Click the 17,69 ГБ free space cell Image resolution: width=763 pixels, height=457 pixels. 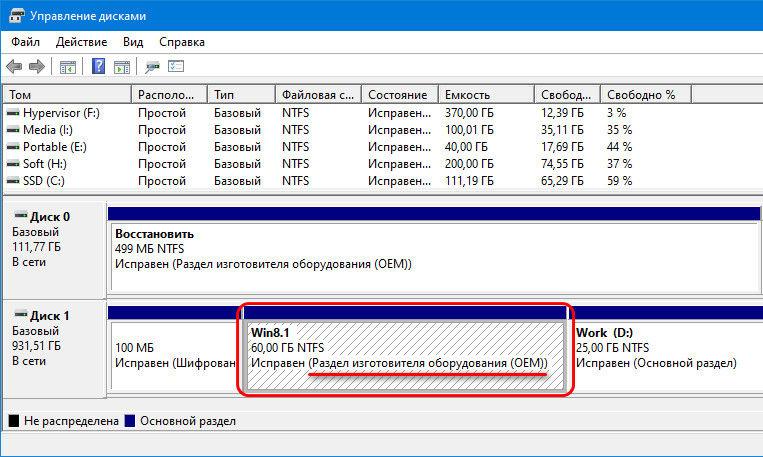pos(562,147)
